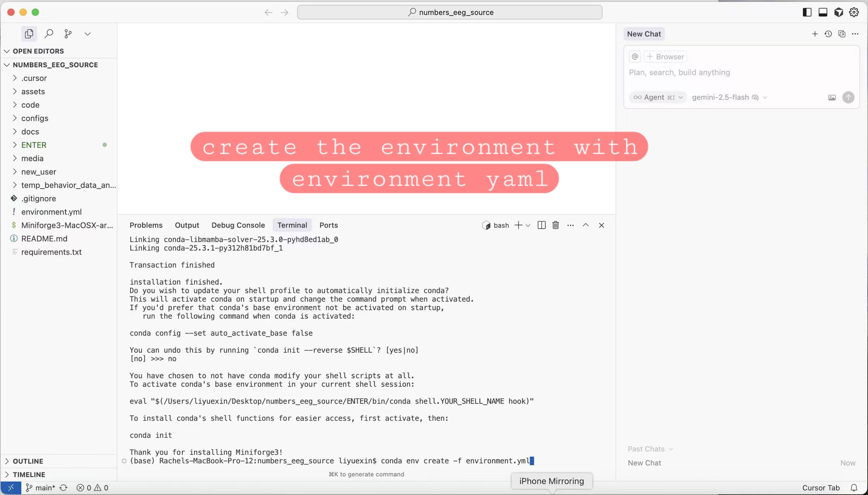Switch to the Output tab

point(187,225)
